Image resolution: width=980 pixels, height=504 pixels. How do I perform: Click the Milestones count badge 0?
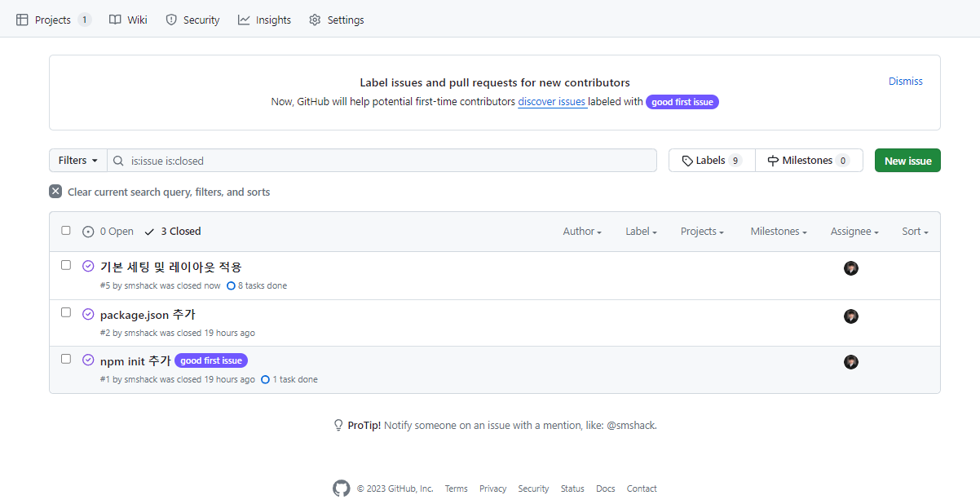pyautogui.click(x=842, y=161)
